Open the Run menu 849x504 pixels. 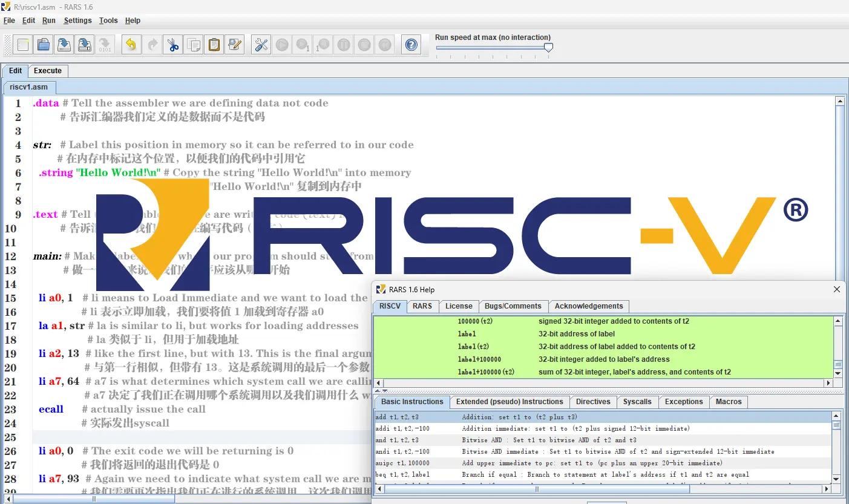pos(49,21)
